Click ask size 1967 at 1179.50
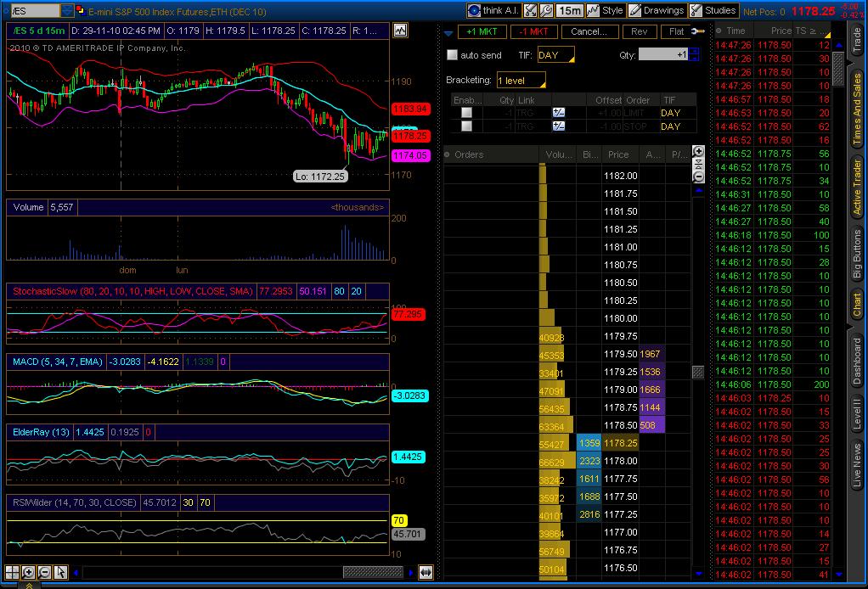Screen dimensions: 868x589 pyautogui.click(x=651, y=354)
